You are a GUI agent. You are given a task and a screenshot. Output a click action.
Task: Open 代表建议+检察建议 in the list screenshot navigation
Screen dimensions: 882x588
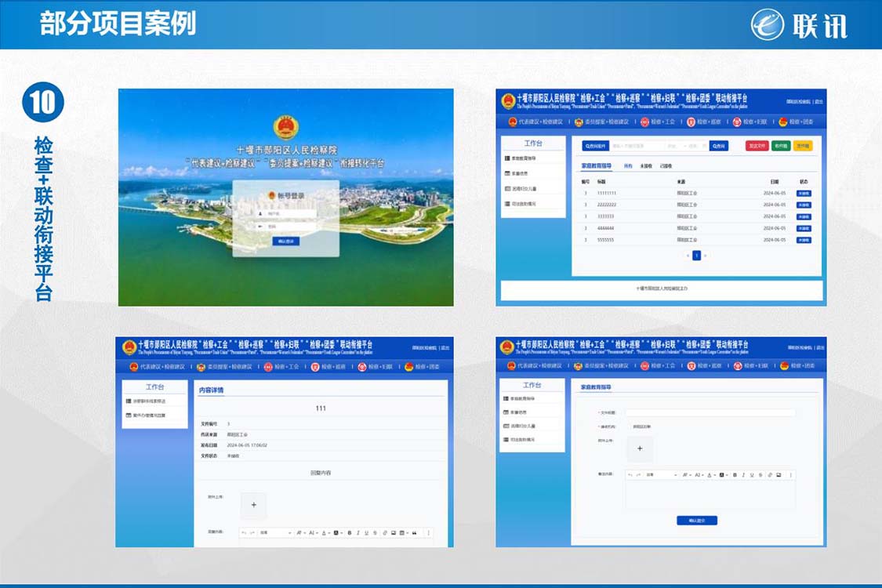[535, 122]
